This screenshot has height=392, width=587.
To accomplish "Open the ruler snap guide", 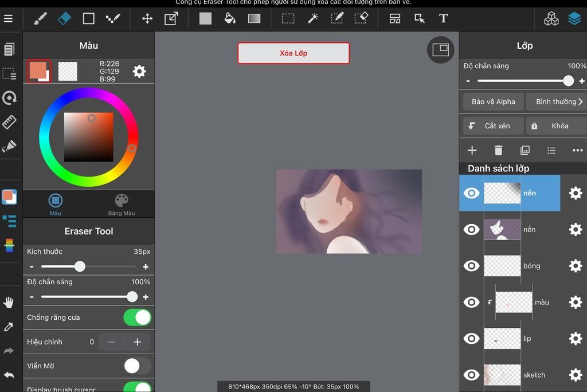I will pos(9,122).
